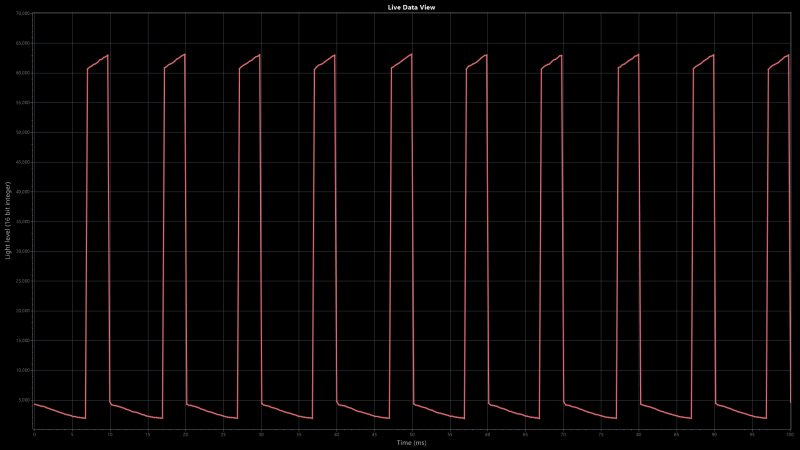Click the top of the pulse ending near 30 ms

point(259,55)
